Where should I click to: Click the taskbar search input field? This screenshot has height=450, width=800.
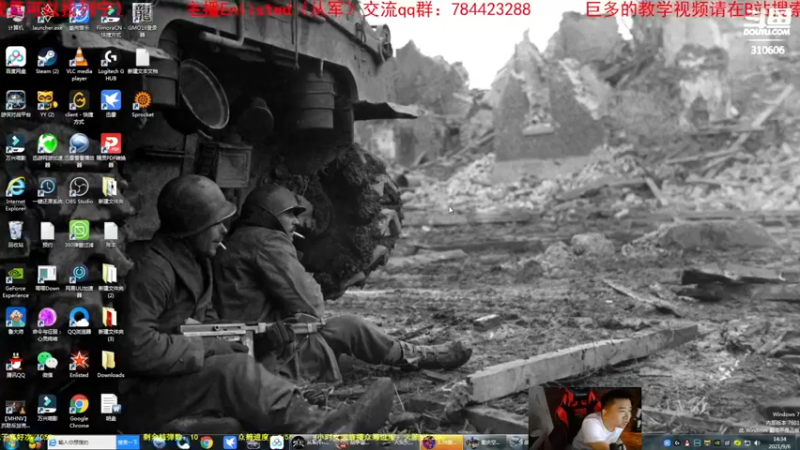pos(82,442)
